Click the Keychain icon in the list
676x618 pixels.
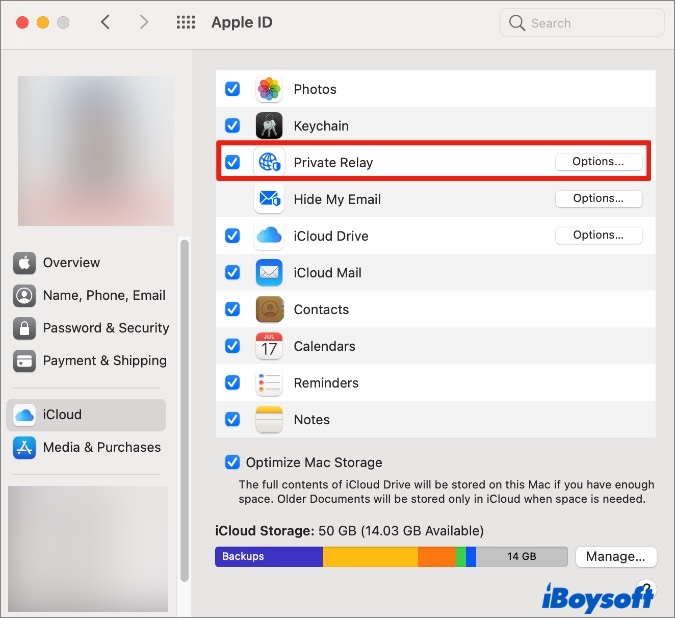click(x=269, y=126)
